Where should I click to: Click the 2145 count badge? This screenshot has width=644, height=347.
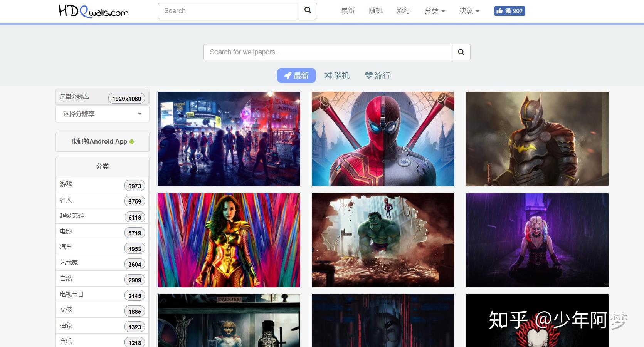135,296
